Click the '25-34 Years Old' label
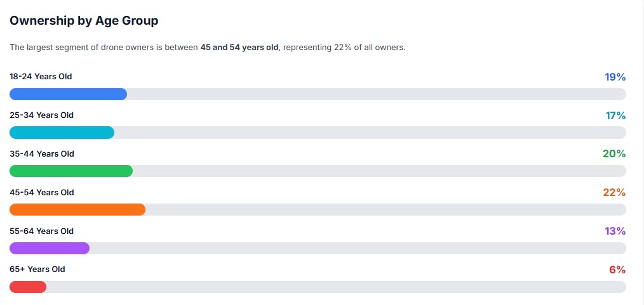 [41, 115]
